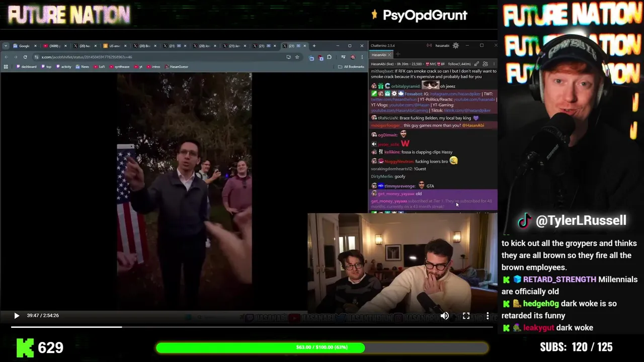Click @HasanAbi mention in chat
Image resolution: width=644 pixels, height=362 pixels.
pos(473,125)
